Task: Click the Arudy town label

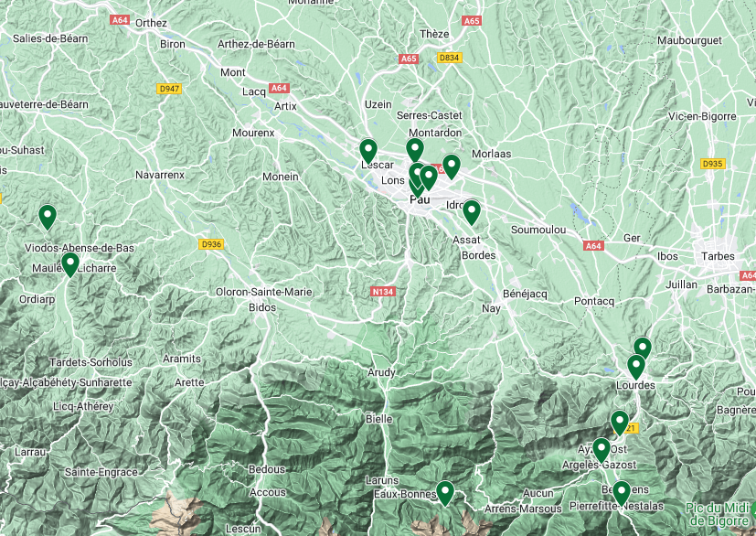Action: point(381,372)
